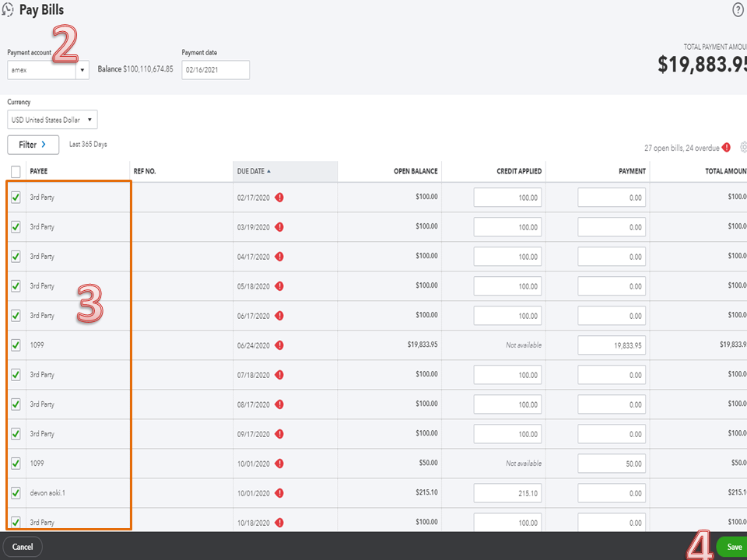
Task: Edit the 50.00 payment field
Action: 612,464
